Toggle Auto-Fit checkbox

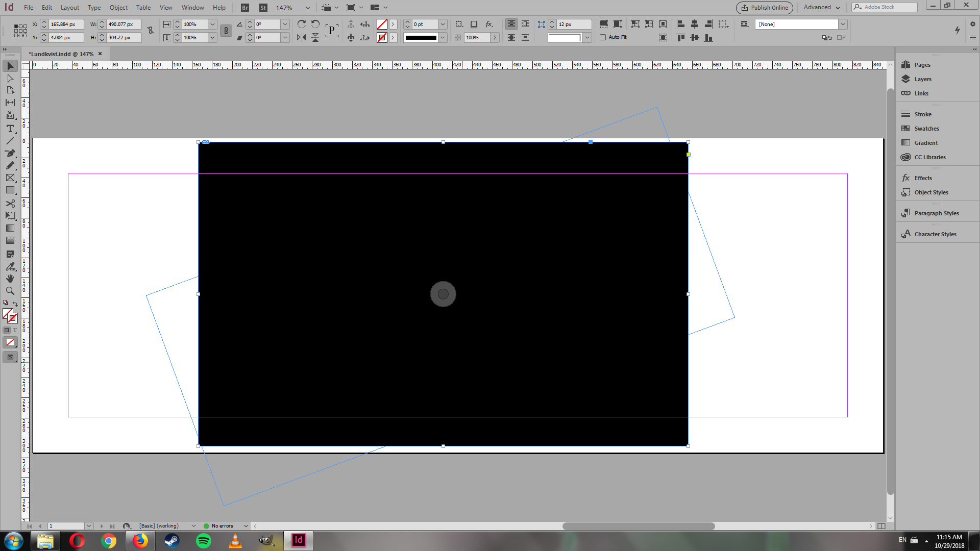[603, 37]
